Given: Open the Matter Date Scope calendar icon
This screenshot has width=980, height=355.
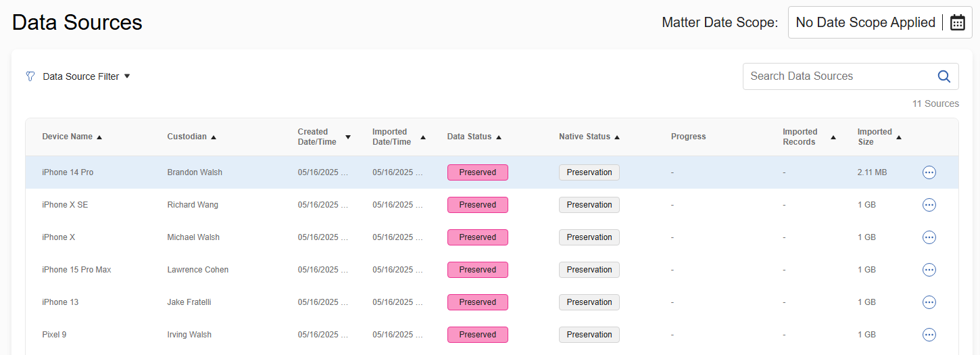Looking at the screenshot, I should click(x=957, y=22).
